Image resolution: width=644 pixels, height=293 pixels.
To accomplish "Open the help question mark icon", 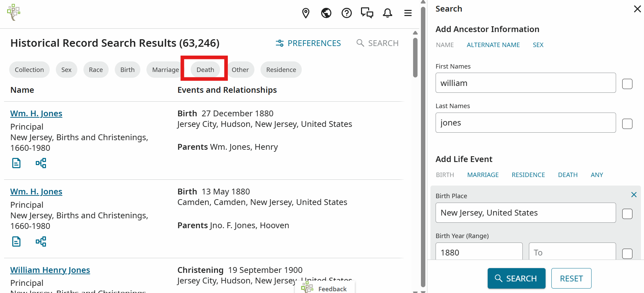I will (346, 13).
